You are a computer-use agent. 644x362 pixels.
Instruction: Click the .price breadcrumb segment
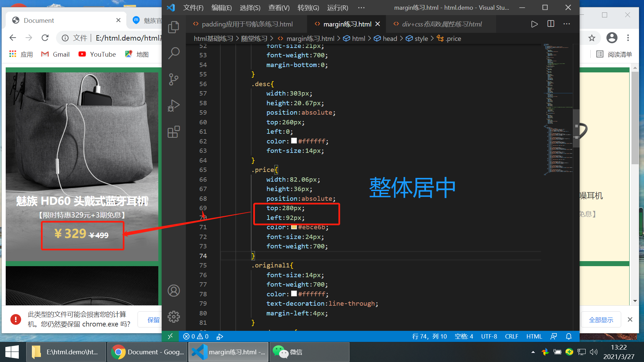tap(449, 39)
